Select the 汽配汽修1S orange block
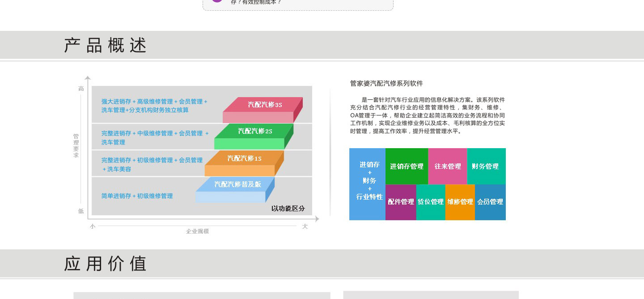The image size is (644, 299). point(244,163)
